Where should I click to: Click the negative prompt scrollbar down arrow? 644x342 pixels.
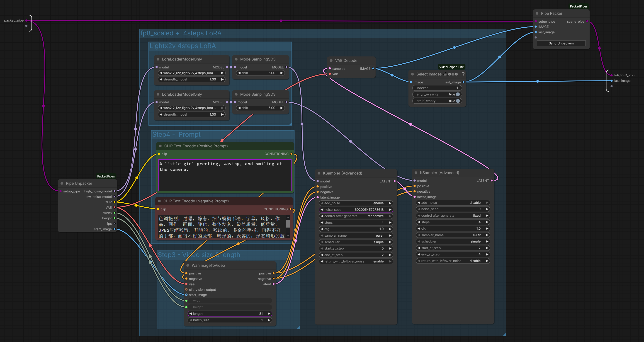pyautogui.click(x=288, y=236)
